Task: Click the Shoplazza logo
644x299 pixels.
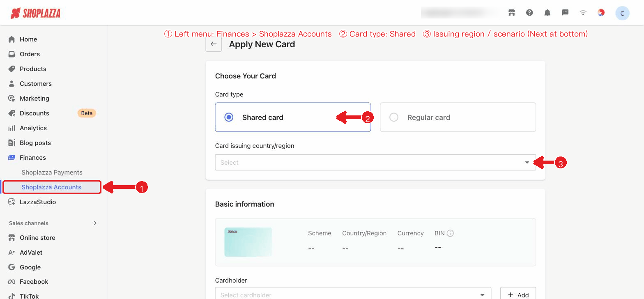Action: [x=35, y=13]
